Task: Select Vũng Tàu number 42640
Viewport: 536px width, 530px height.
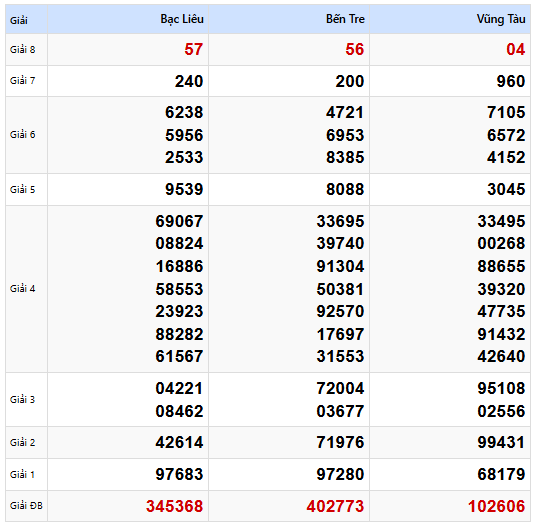Action: [501, 356]
